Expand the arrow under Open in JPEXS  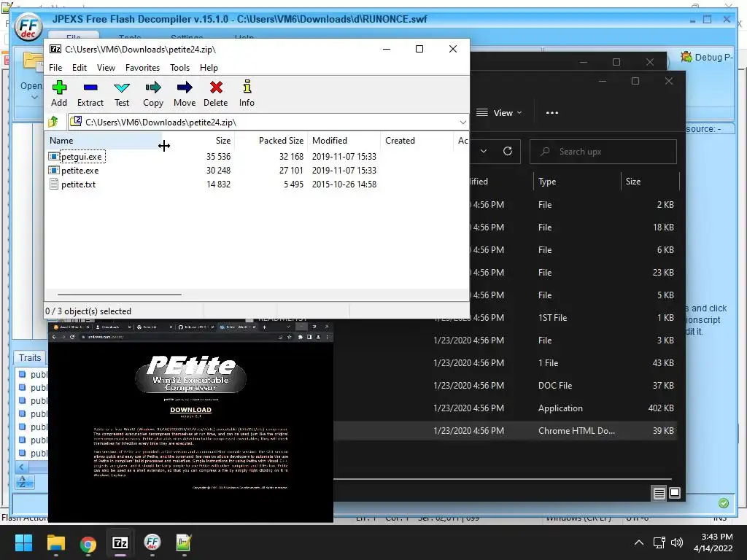pyautogui.click(x=34, y=98)
